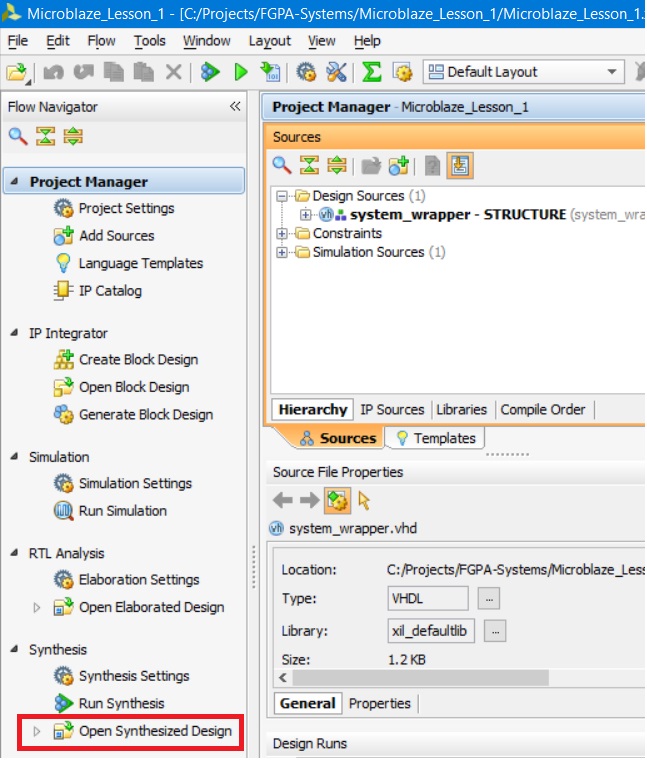This screenshot has height=761, width=647.
Task: Click the browse button next to Type VHDL
Action: coord(488,598)
